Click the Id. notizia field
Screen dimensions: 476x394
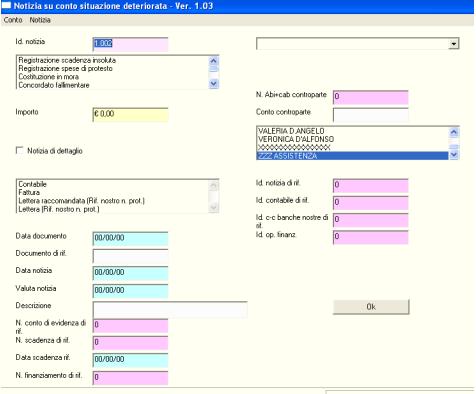pyautogui.click(x=130, y=44)
